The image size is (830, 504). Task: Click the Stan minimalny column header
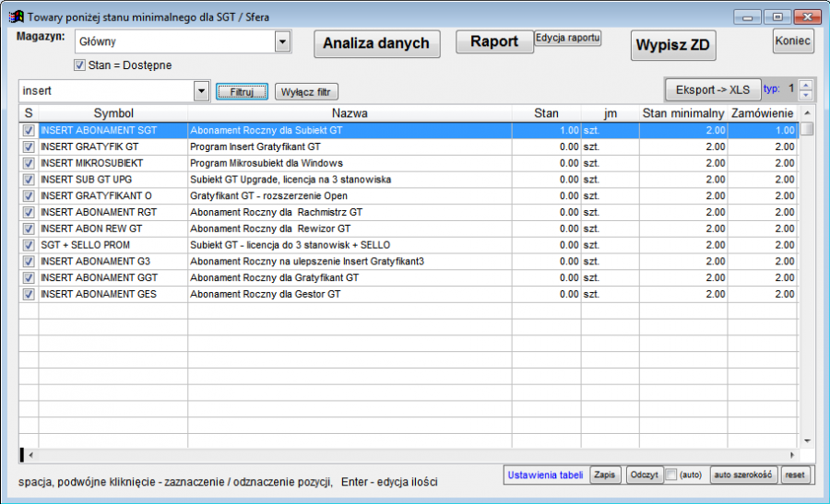point(683,113)
